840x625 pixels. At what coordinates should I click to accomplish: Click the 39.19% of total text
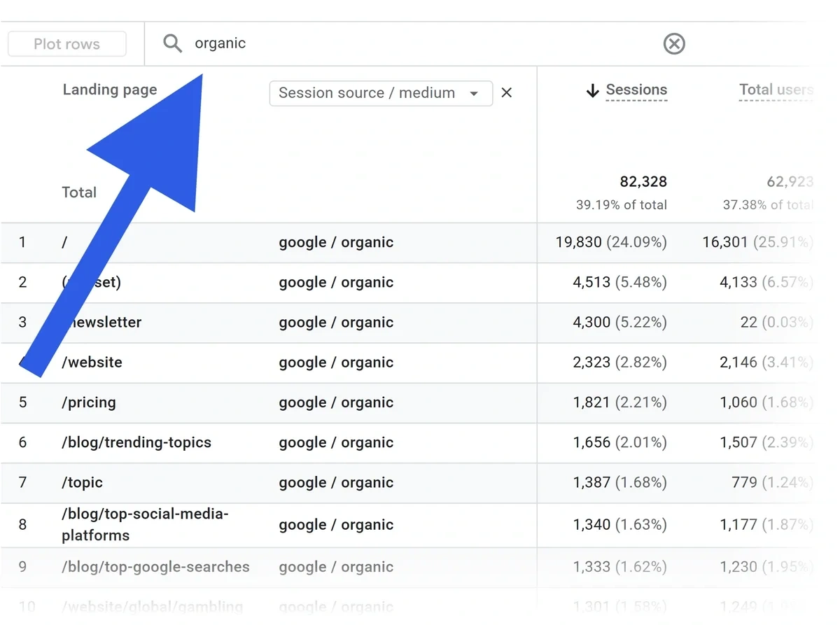(x=622, y=205)
